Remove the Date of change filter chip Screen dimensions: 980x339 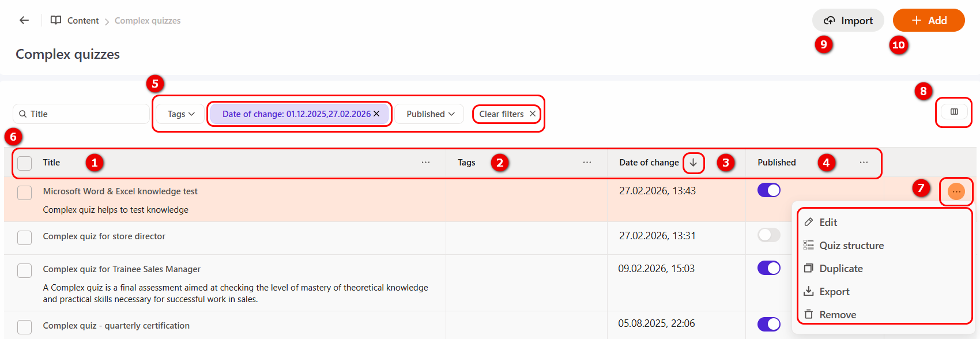pos(376,114)
